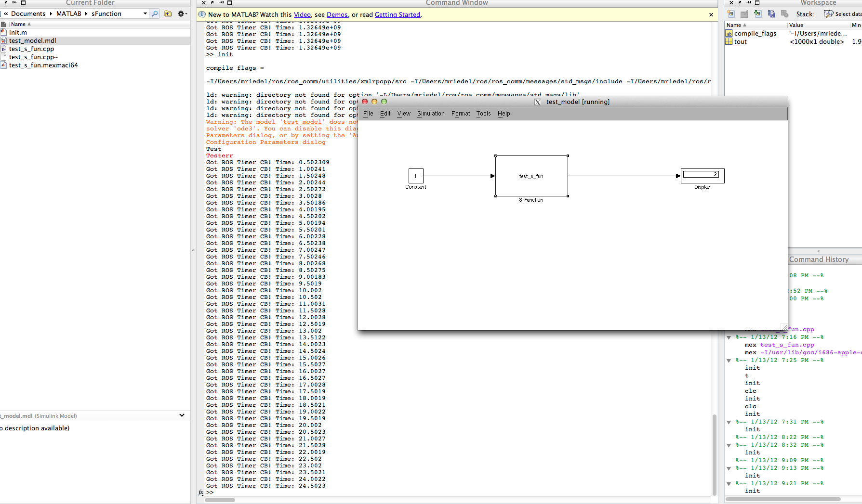
Task: Sort Workspace by Value column
Action: [819, 25]
